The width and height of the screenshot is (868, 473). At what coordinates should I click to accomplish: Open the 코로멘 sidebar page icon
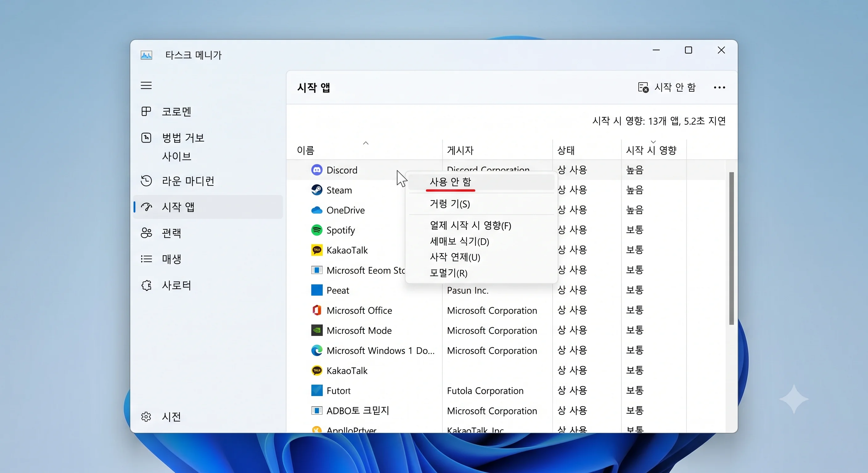pos(146,111)
